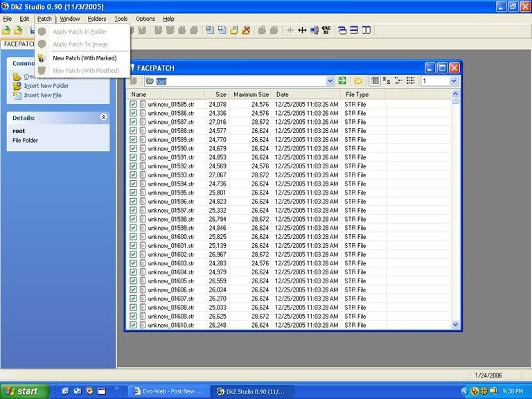Viewport: 532px width, 399px height.
Task: Click the Insert New File page icon
Action: coord(17,96)
